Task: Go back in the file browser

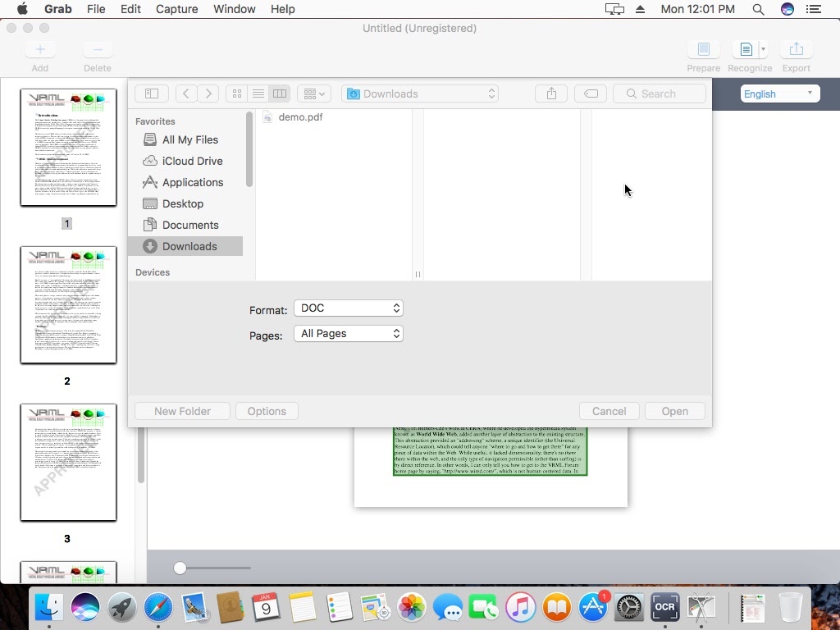Action: point(186,94)
